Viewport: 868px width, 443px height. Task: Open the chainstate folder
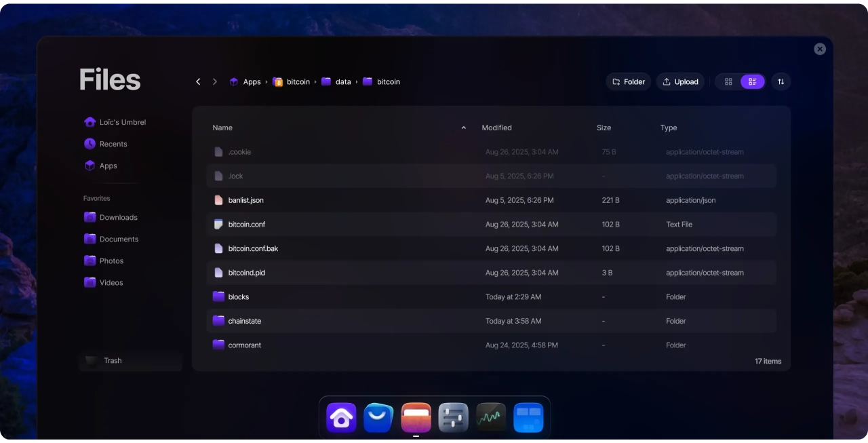coord(244,321)
